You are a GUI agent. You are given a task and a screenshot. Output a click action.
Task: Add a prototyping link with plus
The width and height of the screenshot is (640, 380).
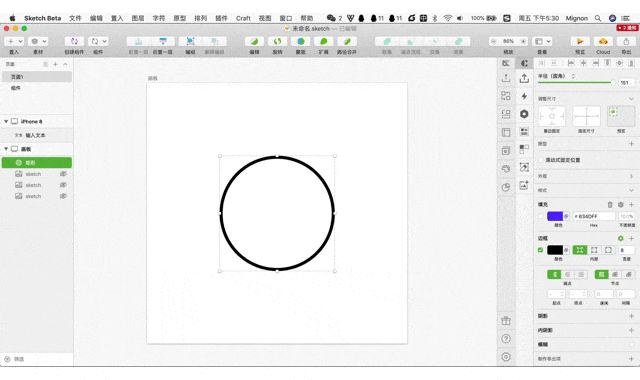tap(631, 144)
